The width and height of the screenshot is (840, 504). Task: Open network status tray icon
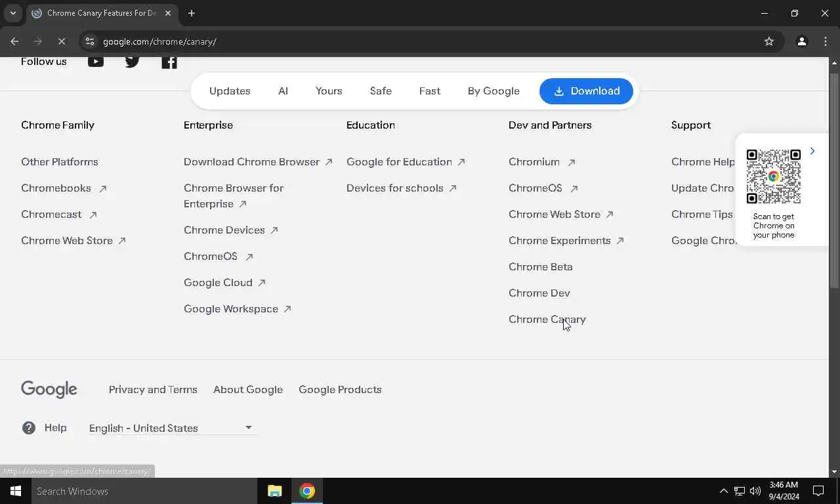[740, 491]
